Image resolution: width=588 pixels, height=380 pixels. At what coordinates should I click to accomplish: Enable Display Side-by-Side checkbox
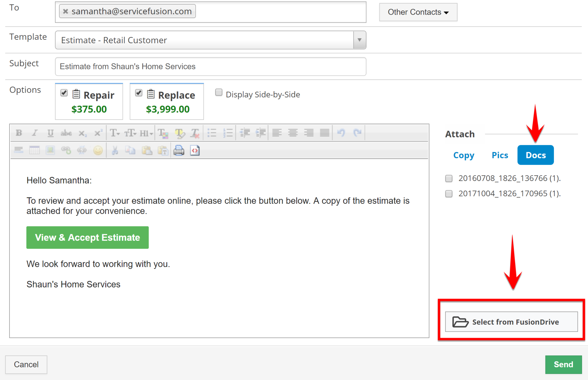(x=219, y=92)
